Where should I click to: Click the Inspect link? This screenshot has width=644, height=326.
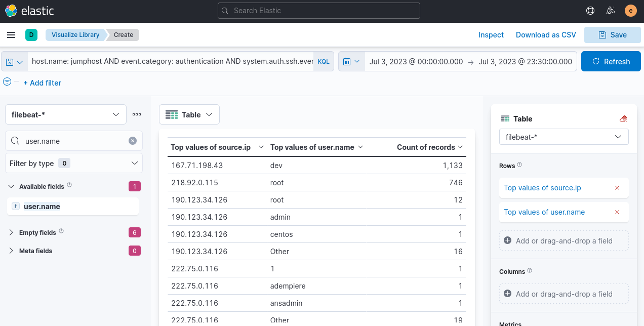tap(491, 35)
